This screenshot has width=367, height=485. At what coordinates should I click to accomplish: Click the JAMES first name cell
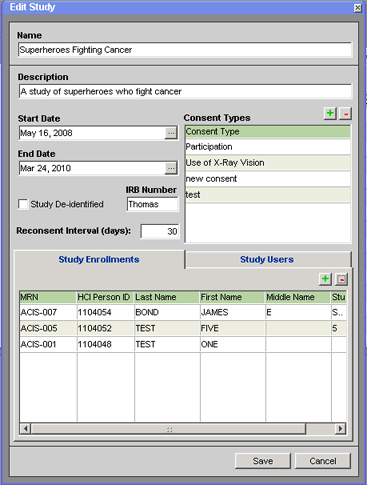(233, 312)
